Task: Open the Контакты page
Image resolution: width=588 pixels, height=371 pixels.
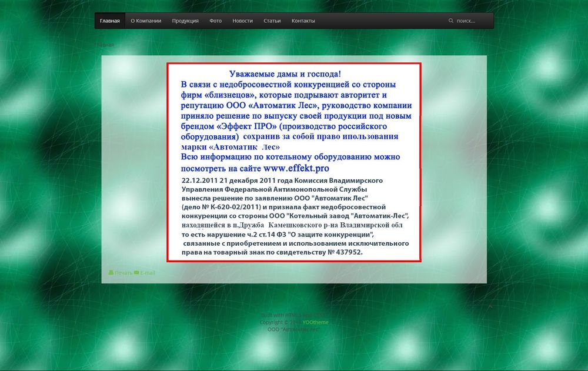Action: [303, 21]
